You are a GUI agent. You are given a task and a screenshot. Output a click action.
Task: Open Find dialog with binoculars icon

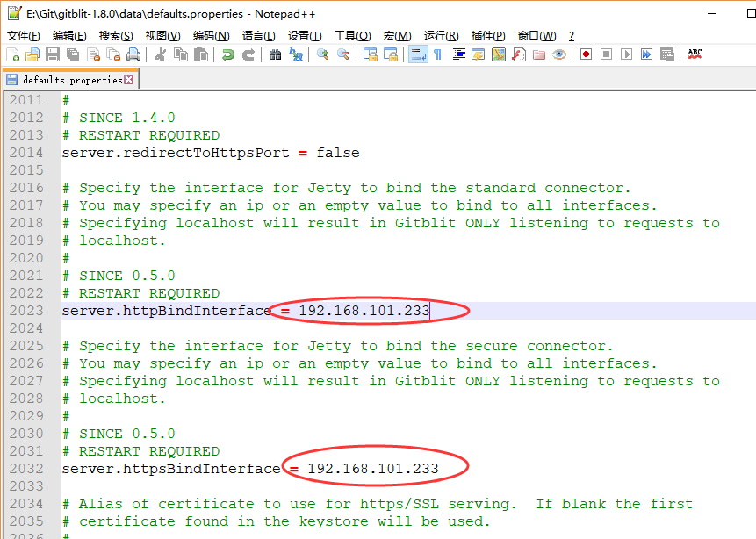275,55
